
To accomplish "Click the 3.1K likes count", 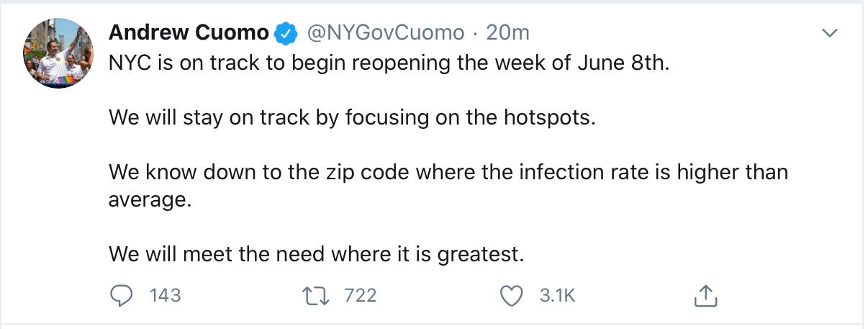I will point(557,295).
